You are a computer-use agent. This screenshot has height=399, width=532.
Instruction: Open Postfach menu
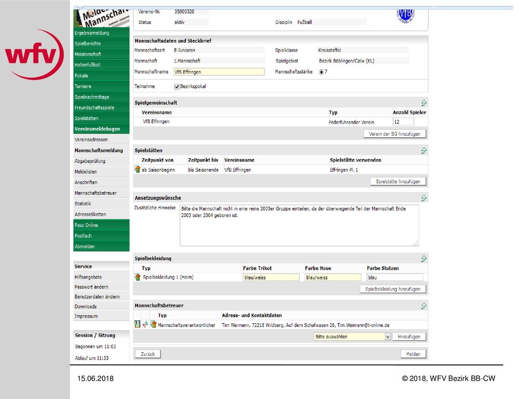pyautogui.click(x=101, y=235)
